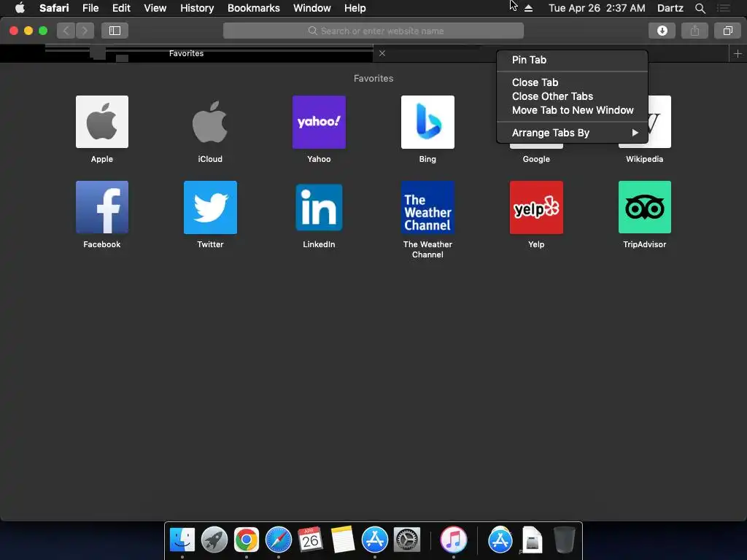The width and height of the screenshot is (747, 560).
Task: Open Spotlight search in menu bar
Action: (x=700, y=8)
